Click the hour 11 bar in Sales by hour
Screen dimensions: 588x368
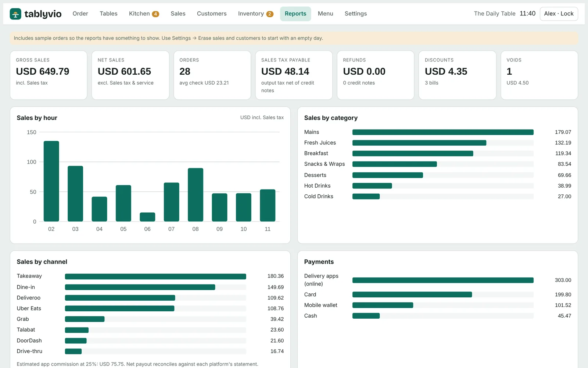coord(268,205)
